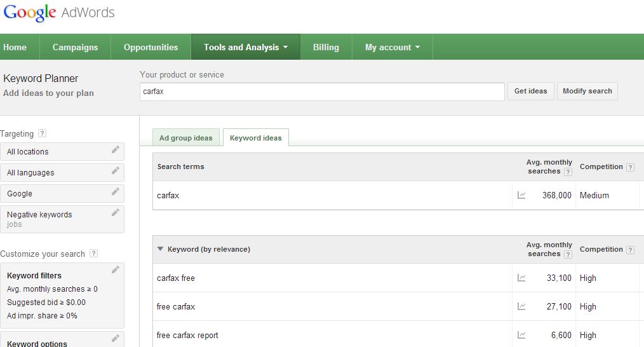
Task: Click the 27,100 monthly searches value
Action: (559, 306)
